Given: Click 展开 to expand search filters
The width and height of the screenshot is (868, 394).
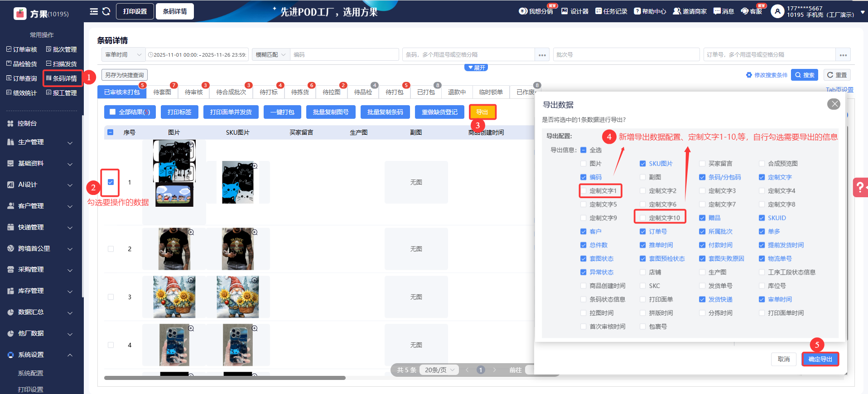Looking at the screenshot, I should coord(476,68).
